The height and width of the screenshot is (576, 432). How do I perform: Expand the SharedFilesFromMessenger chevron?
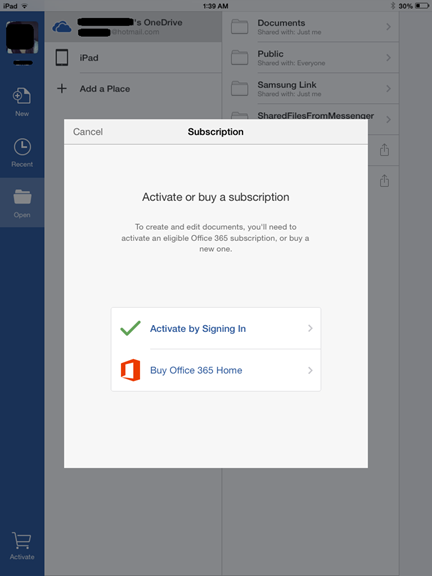[388, 119]
